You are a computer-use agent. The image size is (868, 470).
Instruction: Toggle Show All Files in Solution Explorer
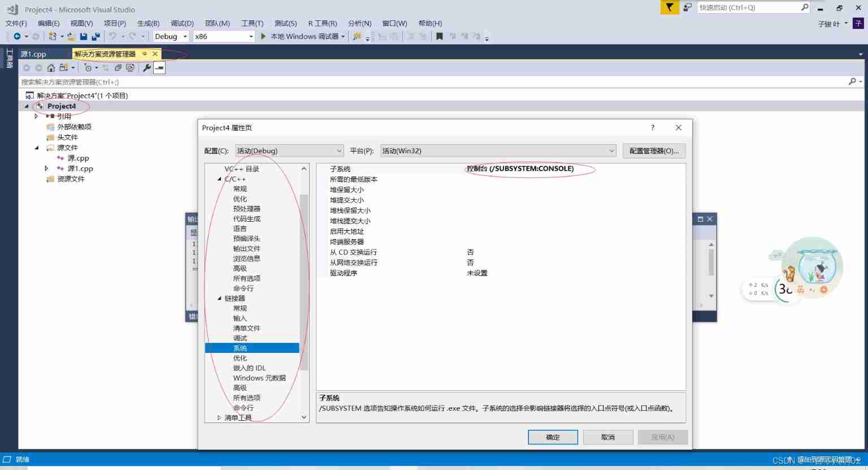coord(118,67)
